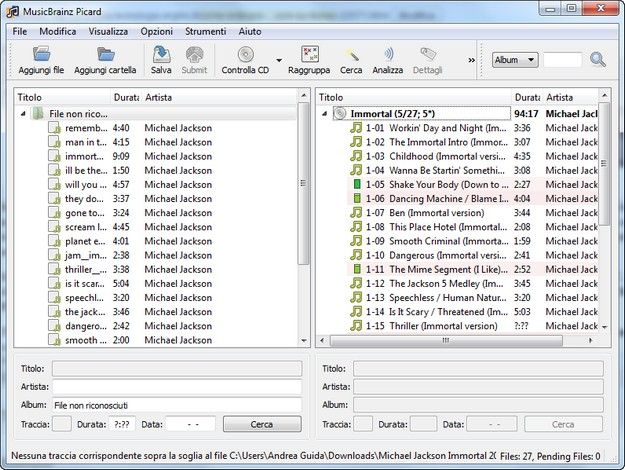The width and height of the screenshot is (625, 470).
Task: Click the greyed Submit toolbar icon
Action: [x=195, y=54]
